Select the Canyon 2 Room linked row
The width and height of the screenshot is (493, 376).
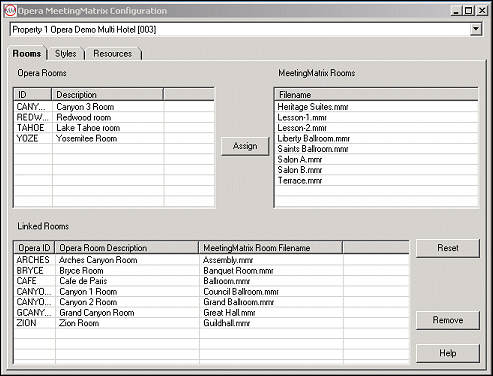212,302
